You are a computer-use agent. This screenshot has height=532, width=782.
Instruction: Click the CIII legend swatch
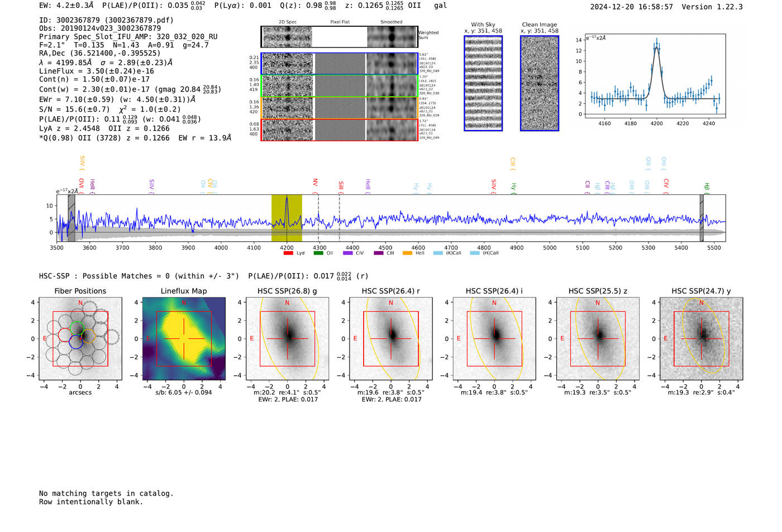[378, 253]
